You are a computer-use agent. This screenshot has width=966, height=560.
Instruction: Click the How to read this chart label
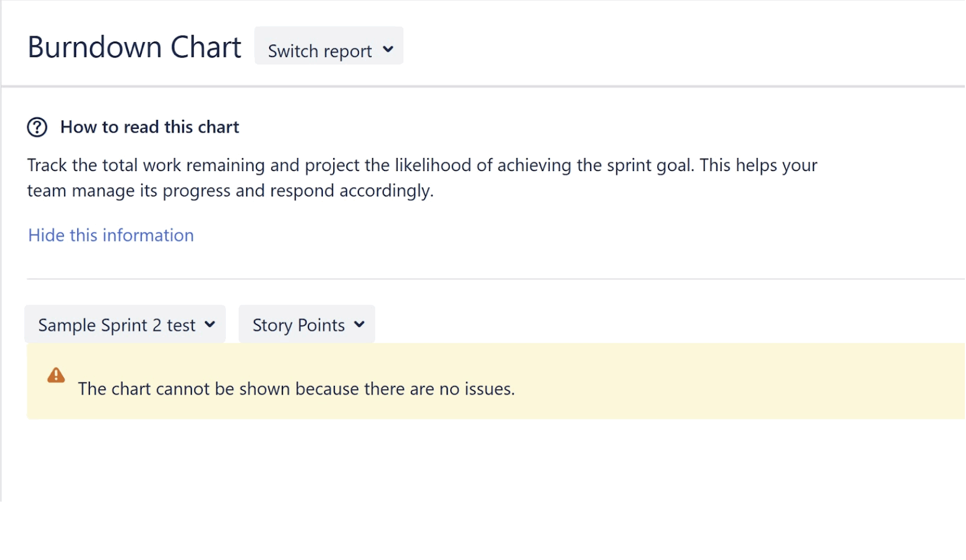point(149,127)
